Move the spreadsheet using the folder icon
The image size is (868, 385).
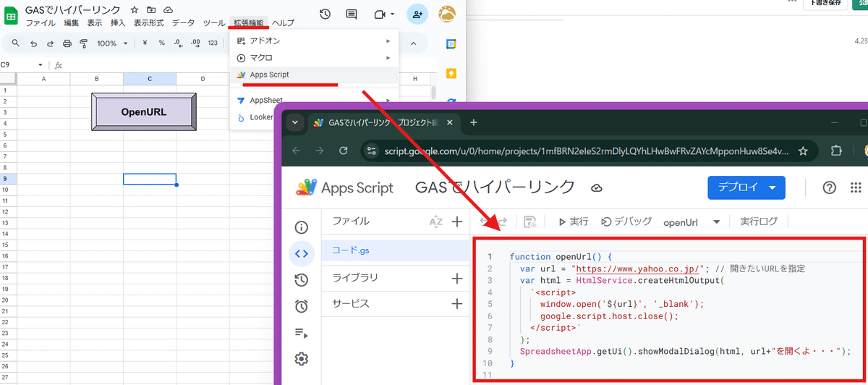click(x=151, y=10)
